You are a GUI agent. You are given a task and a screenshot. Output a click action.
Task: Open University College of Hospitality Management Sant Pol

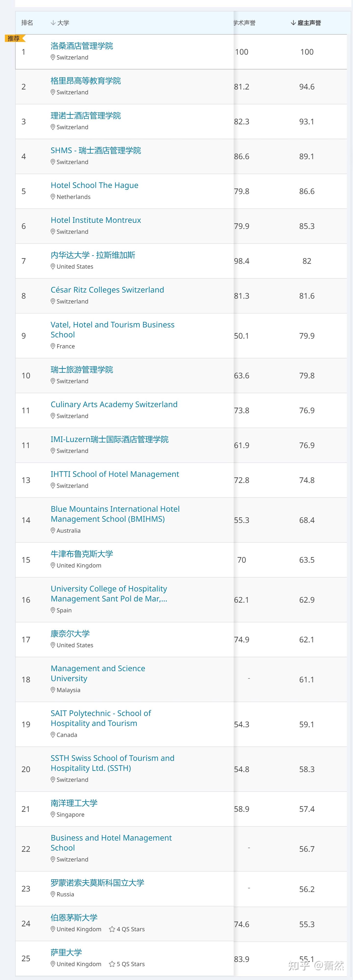tap(109, 593)
